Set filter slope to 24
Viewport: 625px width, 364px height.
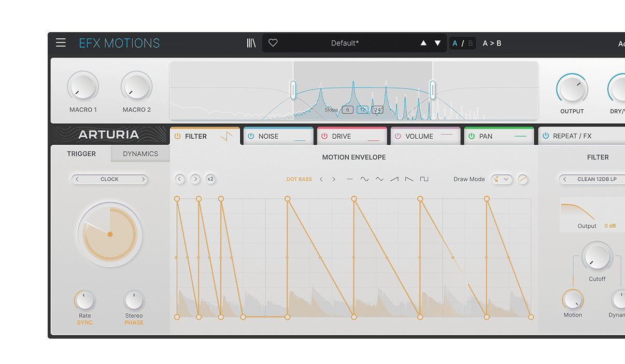click(x=377, y=110)
